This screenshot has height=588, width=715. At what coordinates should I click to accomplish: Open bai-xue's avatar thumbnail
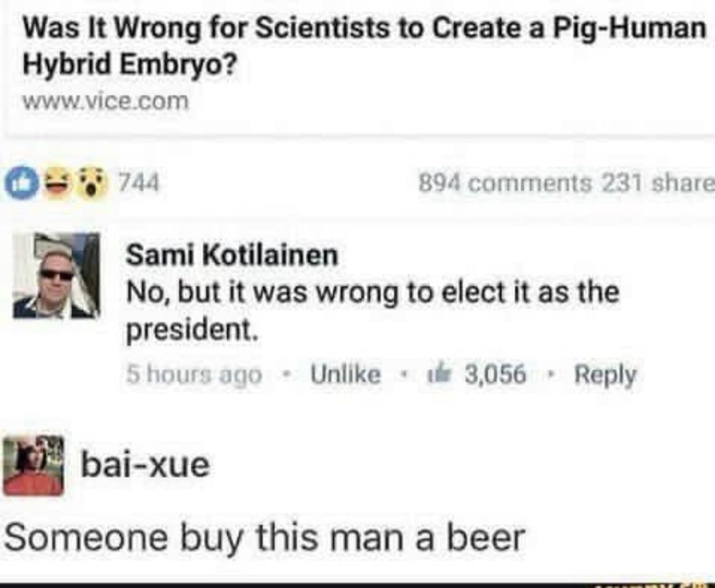click(34, 465)
